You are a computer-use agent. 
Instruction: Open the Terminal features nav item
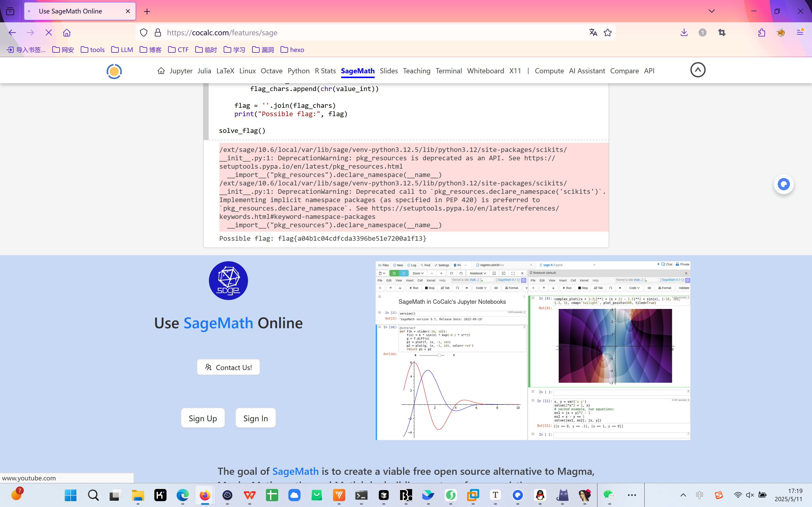[x=449, y=71]
